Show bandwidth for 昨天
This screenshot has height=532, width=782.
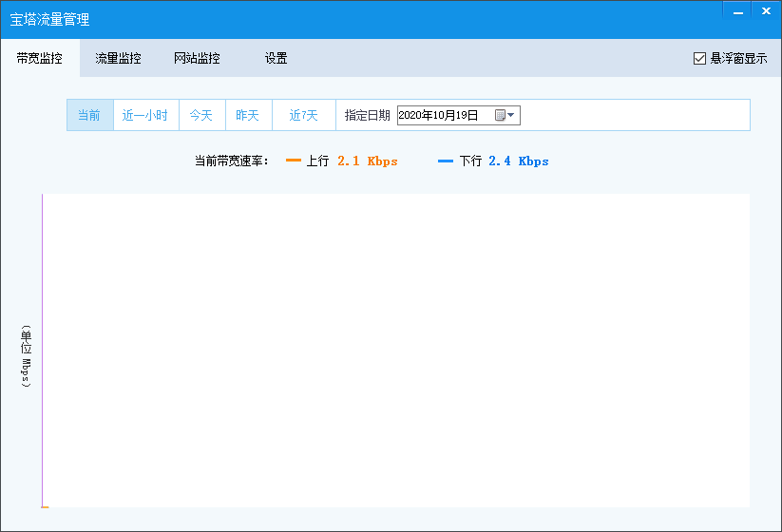[249, 115]
